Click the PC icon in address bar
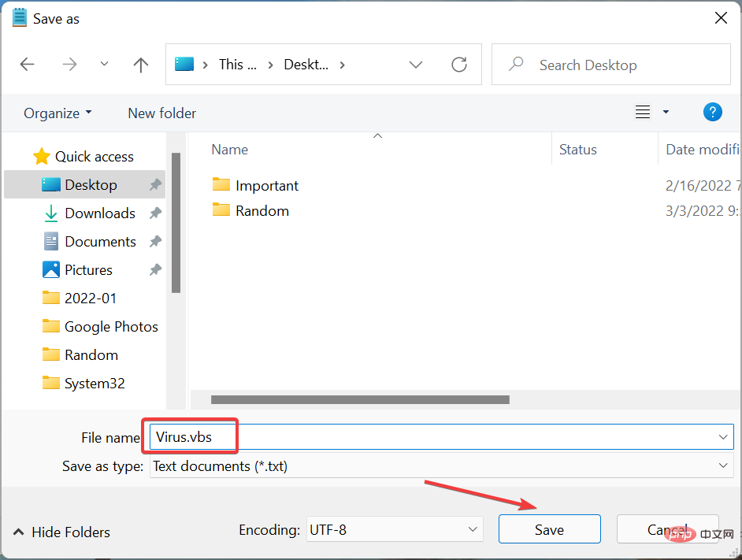The height and width of the screenshot is (560, 742). (x=184, y=64)
